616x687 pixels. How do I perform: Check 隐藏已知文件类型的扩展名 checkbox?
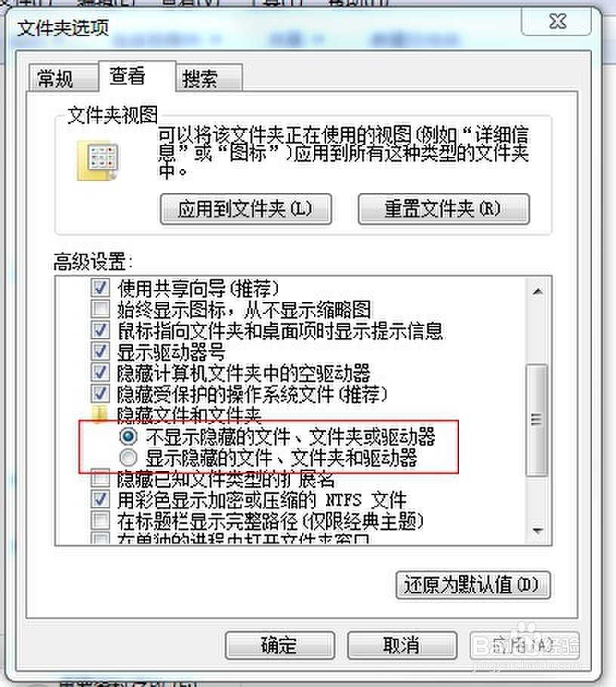(100, 479)
